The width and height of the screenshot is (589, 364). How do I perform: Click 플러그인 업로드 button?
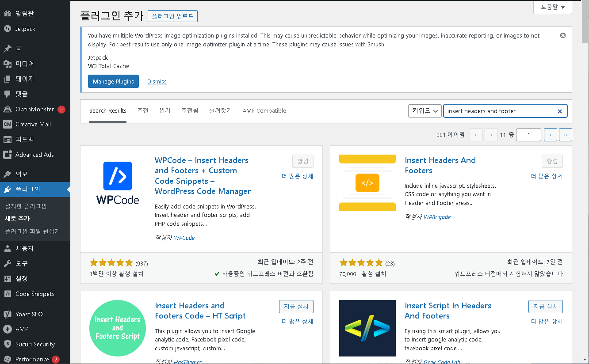click(172, 16)
